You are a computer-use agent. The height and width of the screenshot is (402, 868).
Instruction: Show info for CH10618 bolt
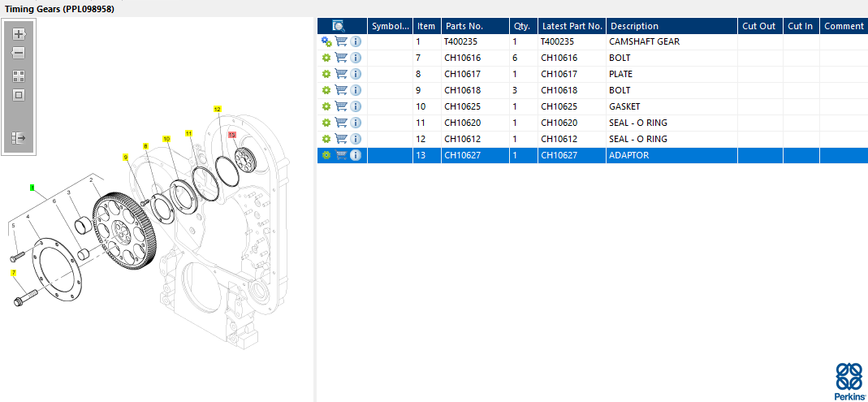(356, 90)
